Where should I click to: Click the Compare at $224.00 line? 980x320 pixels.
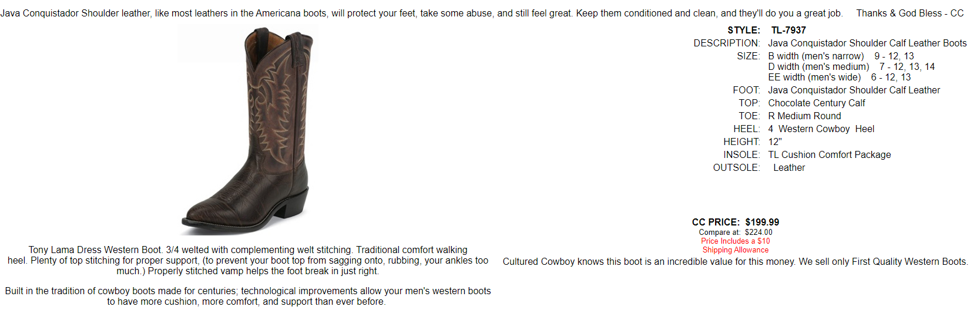pyautogui.click(x=736, y=233)
